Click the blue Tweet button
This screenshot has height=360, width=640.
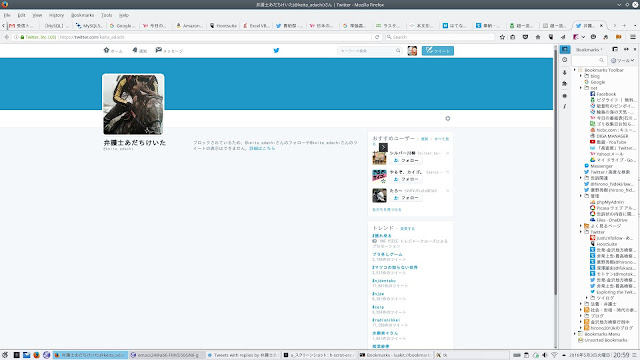coord(438,51)
